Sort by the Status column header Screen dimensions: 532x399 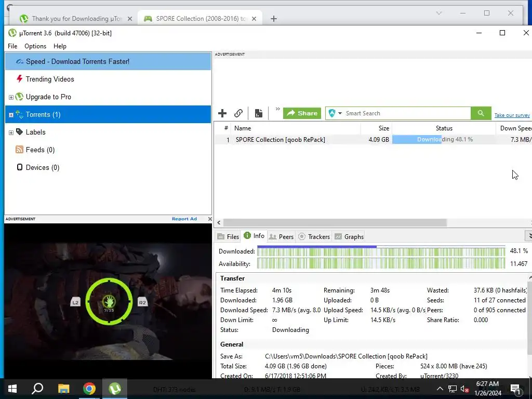(x=444, y=128)
